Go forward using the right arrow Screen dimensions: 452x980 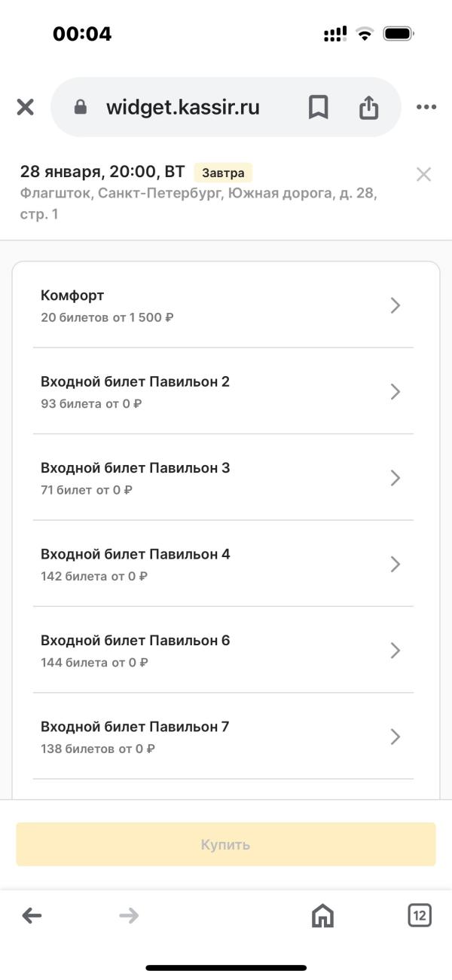129,916
